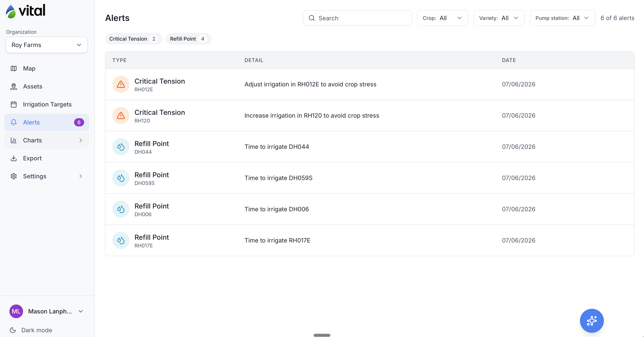644x337 pixels.
Task: Click warning icon for RH120 alert
Action: pos(121,116)
